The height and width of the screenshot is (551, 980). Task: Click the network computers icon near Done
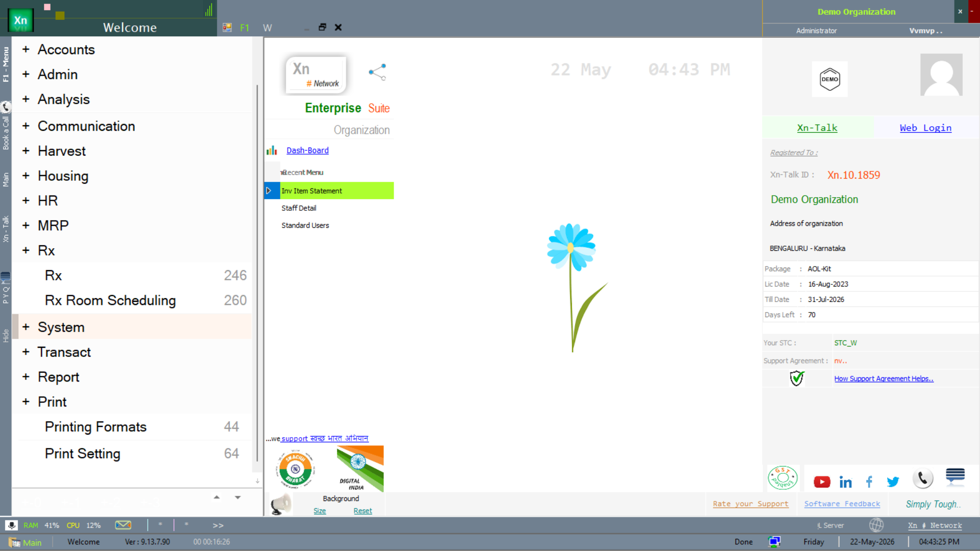[x=774, y=542]
